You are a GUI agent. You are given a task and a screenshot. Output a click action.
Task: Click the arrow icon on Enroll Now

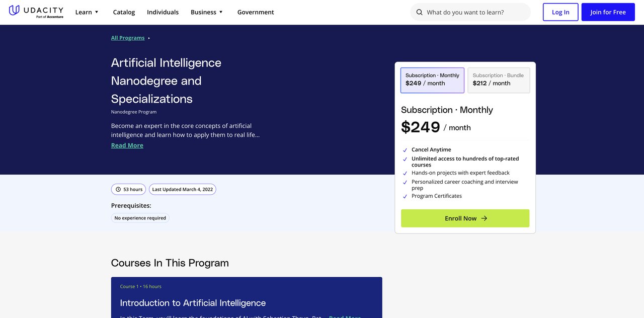coord(484,218)
